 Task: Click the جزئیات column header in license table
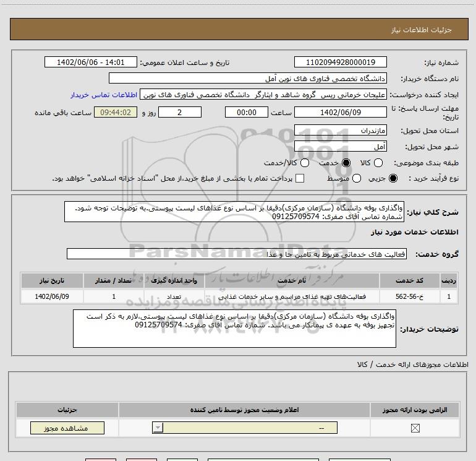[x=67, y=410]
